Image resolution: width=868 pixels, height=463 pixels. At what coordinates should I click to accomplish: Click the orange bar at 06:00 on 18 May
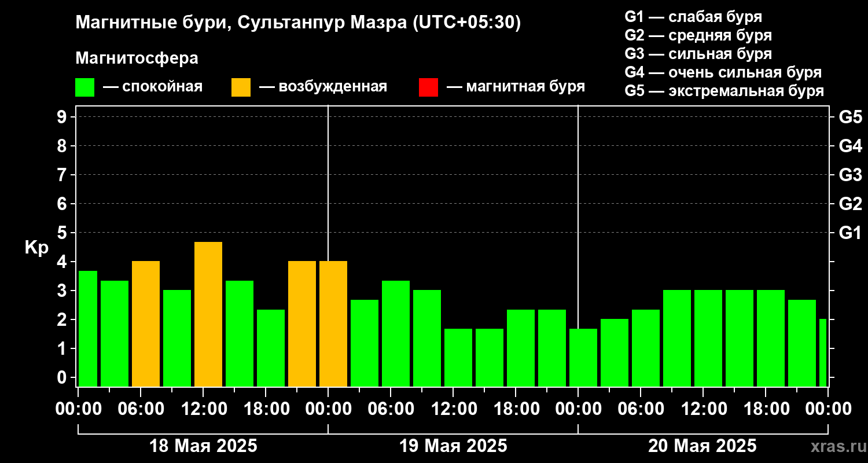(146, 324)
